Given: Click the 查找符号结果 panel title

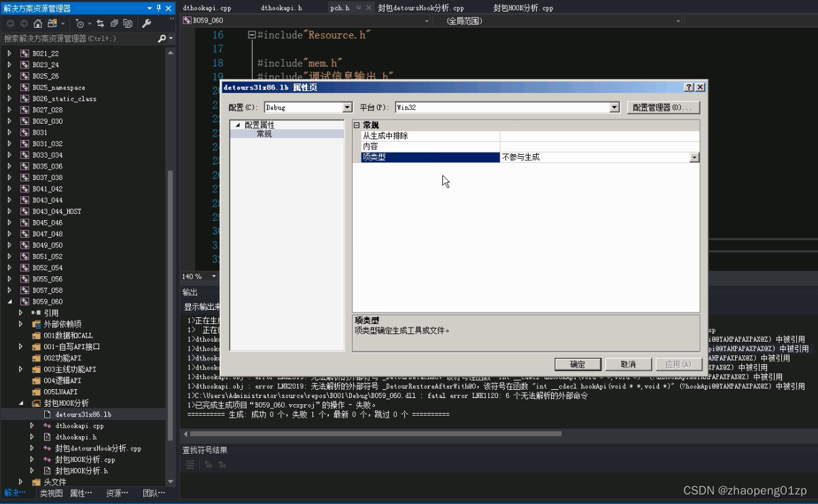Looking at the screenshot, I should tap(204, 450).
